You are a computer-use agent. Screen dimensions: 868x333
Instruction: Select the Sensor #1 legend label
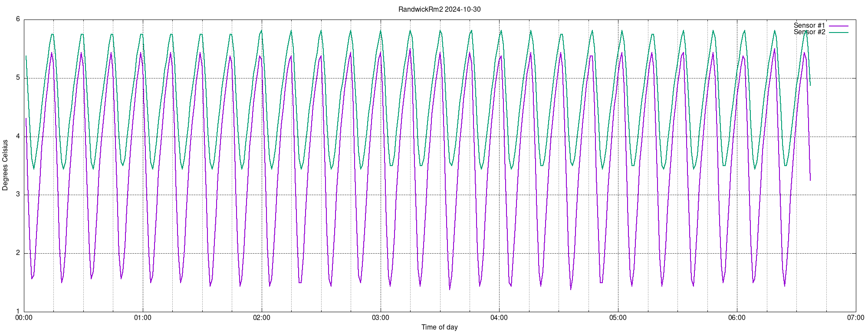pos(809,26)
